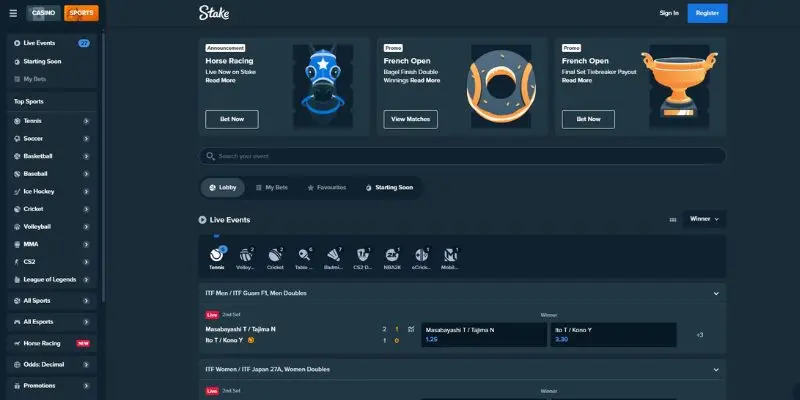This screenshot has height=400, width=800.
Task: Click View Matches on French Open card
Action: pos(410,119)
